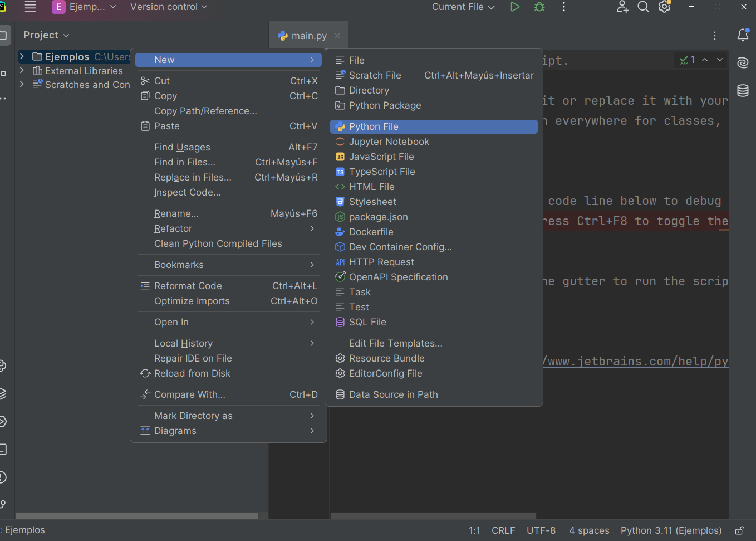Image resolution: width=756 pixels, height=541 pixels.
Task: Expand the Ejemplos project folder
Action: [22, 56]
